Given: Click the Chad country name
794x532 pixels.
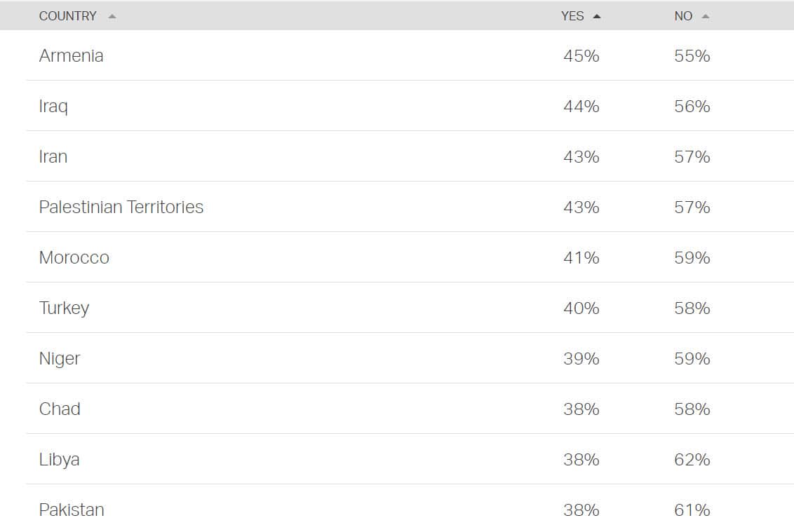Looking at the screenshot, I should [x=60, y=409].
